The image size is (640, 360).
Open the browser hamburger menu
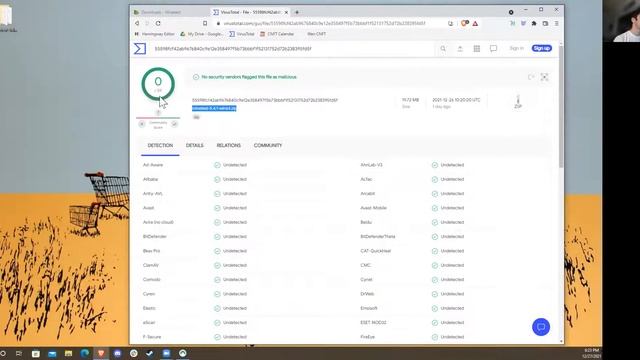pyautogui.click(x=556, y=23)
